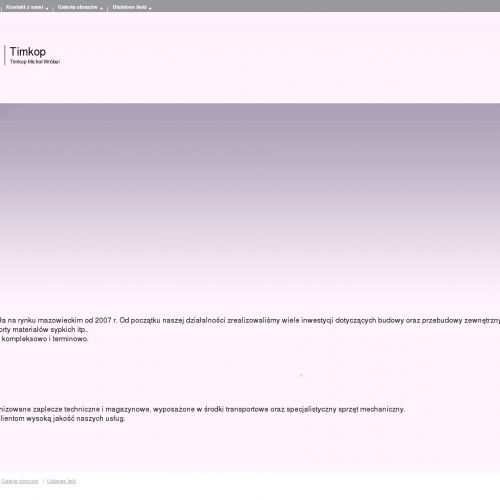Open the Galeria obrazów menu item
The image size is (500, 500).
(x=77, y=7)
